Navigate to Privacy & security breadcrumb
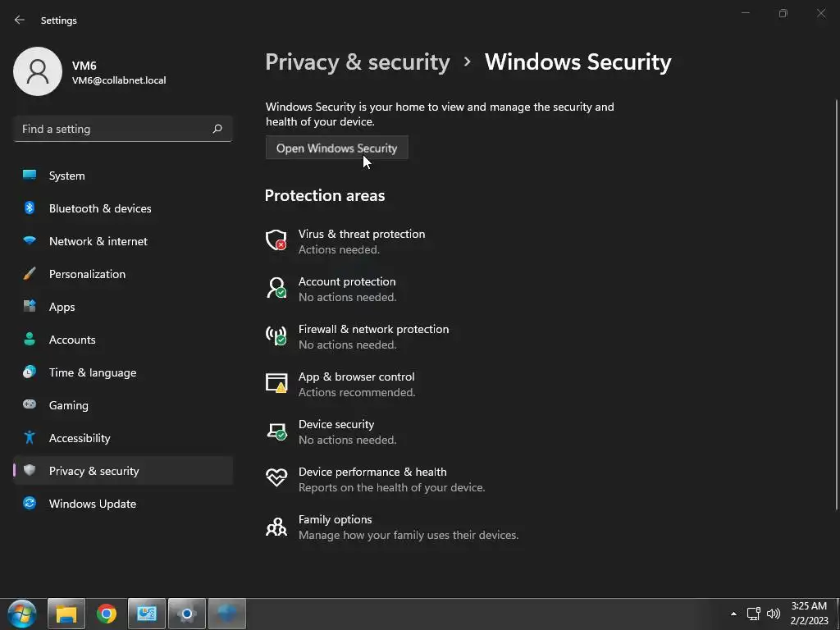 click(358, 62)
